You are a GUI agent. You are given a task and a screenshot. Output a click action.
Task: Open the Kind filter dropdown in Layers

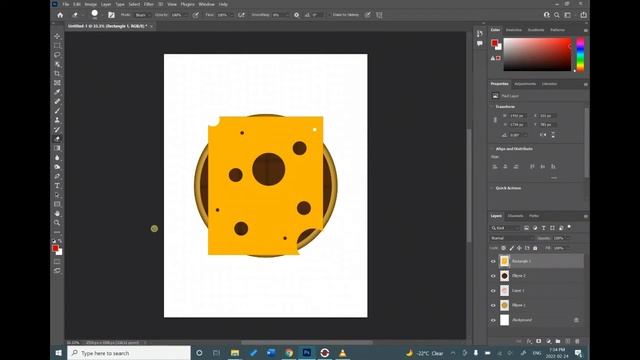coord(504,228)
